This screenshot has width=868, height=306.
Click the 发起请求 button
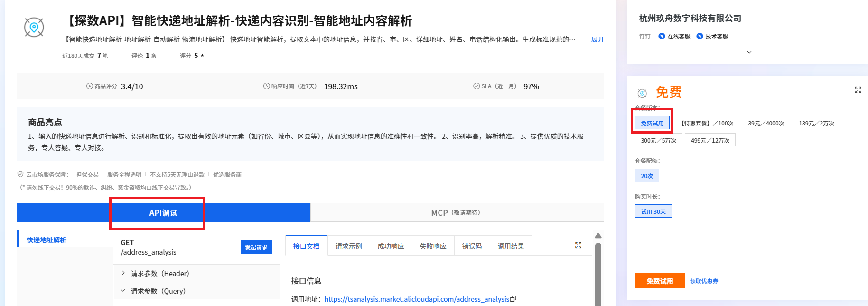[256, 247]
